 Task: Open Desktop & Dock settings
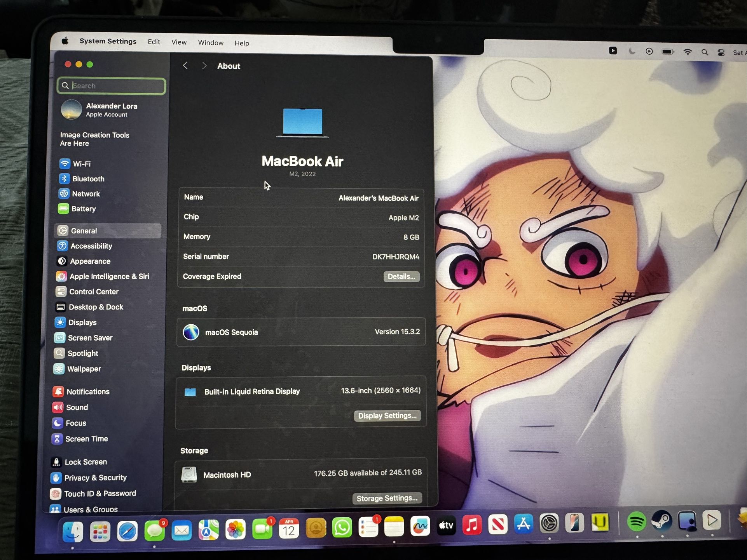[x=89, y=307]
